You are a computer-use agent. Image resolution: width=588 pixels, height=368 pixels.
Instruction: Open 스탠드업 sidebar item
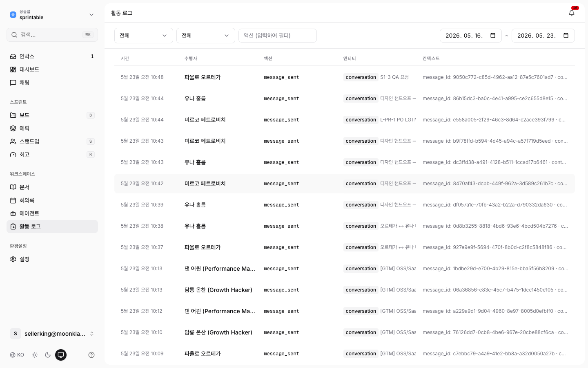tap(52, 141)
